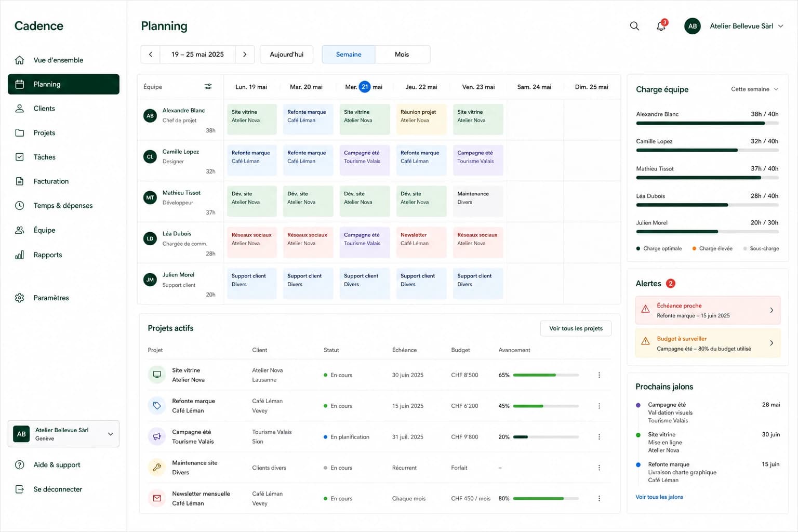
Task: Click the Mathieu Tissot 37h / 40h value
Action: point(764,169)
